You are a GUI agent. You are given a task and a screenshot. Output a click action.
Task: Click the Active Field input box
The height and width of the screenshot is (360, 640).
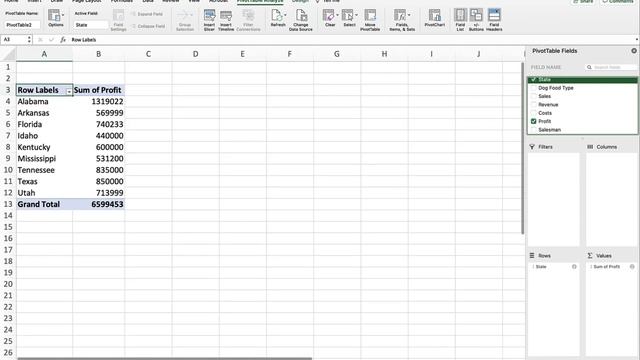click(91, 25)
